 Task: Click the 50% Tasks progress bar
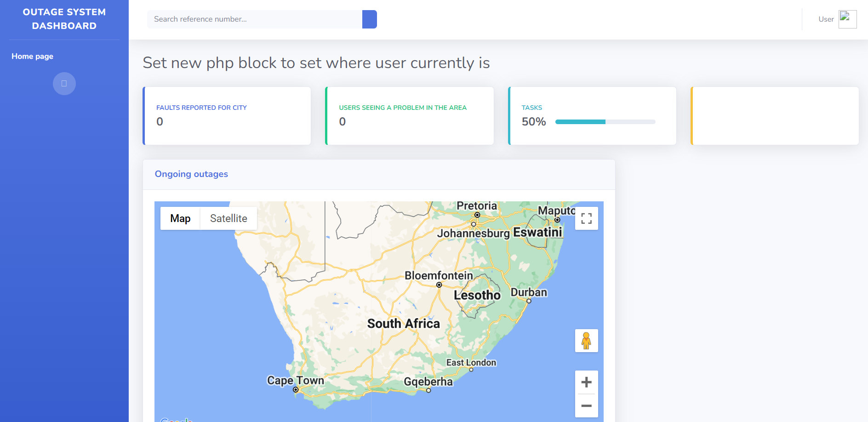pyautogui.click(x=605, y=122)
